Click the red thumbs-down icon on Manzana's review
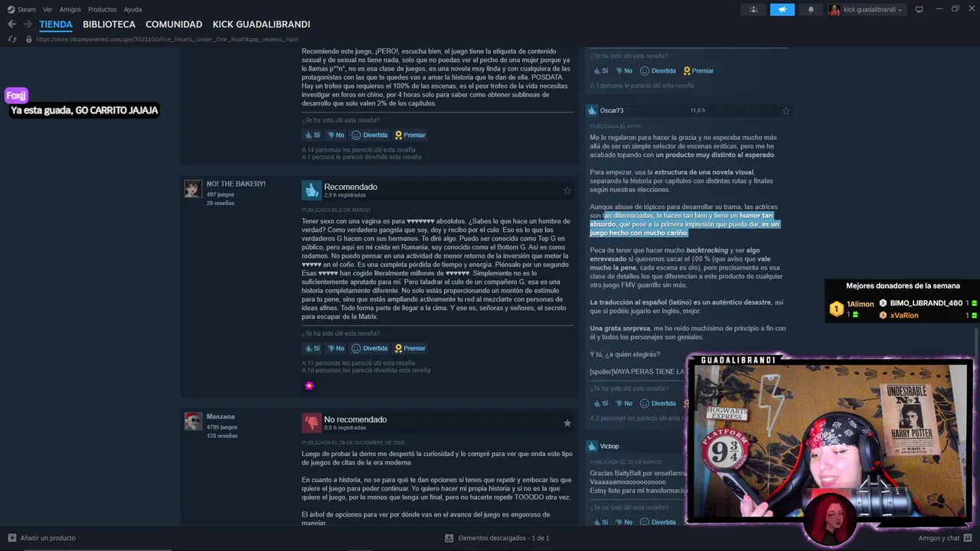Image resolution: width=980 pixels, height=551 pixels. [311, 422]
